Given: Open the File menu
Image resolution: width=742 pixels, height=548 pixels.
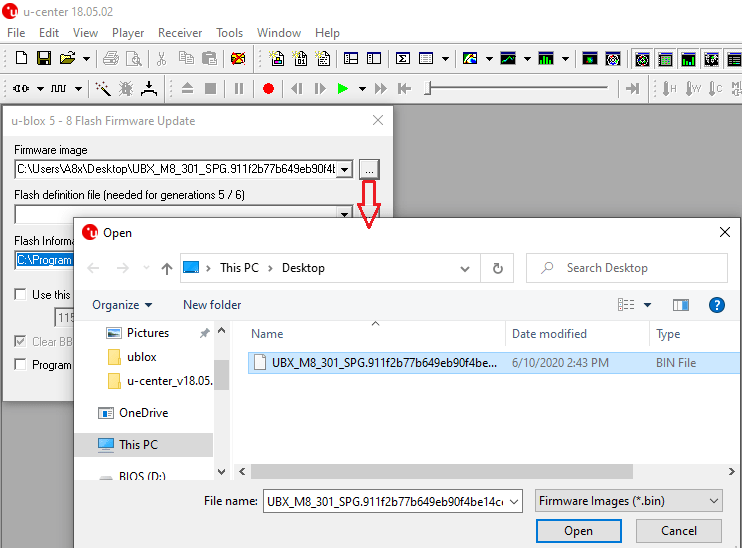Looking at the screenshot, I should (x=16, y=33).
